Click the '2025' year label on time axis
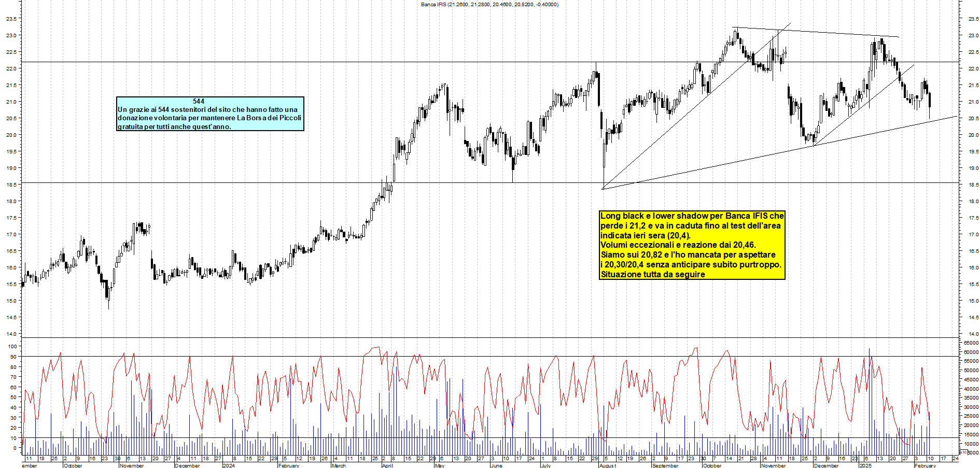Viewport: 980px width, 468px height. click(x=865, y=465)
